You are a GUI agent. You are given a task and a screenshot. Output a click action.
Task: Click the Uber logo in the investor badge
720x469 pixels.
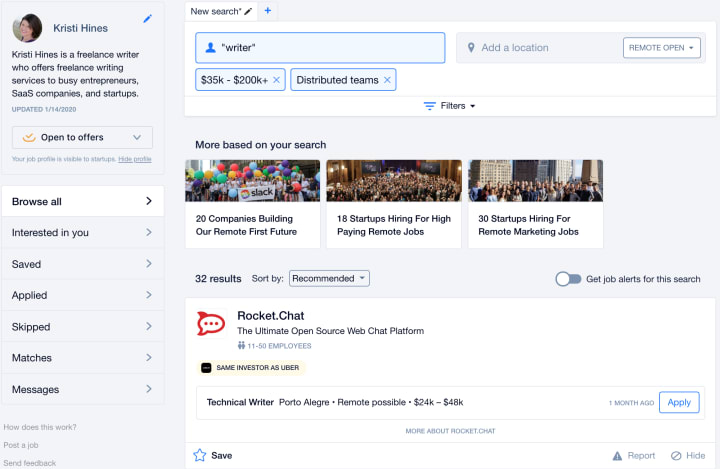pos(206,367)
